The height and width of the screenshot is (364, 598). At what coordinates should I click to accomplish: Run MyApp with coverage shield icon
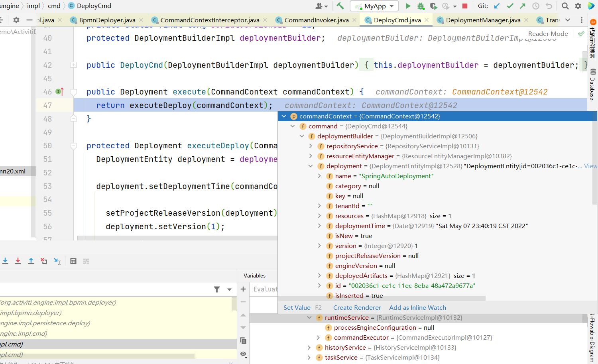point(433,6)
